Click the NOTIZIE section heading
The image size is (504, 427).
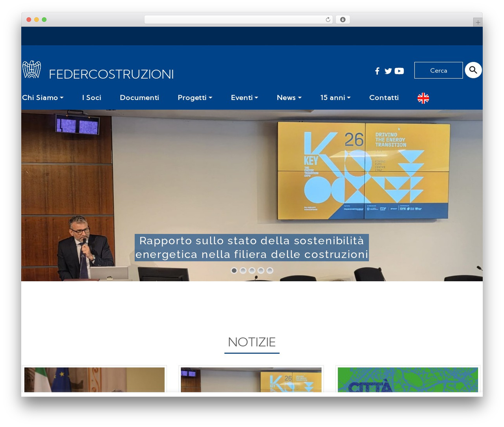252,342
